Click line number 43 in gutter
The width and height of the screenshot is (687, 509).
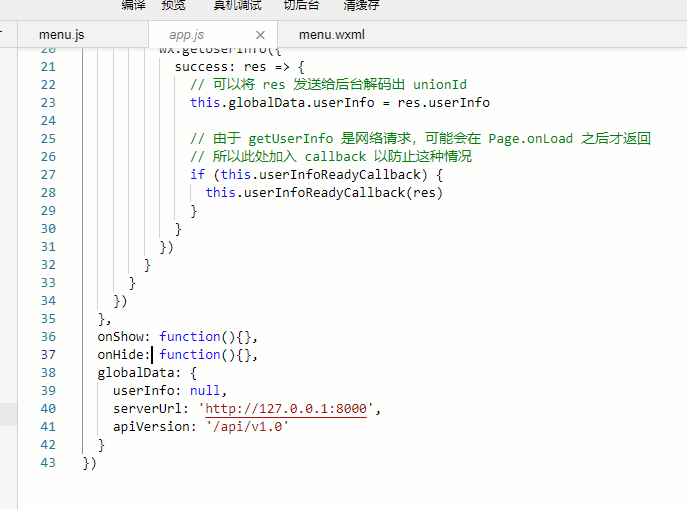click(x=48, y=463)
